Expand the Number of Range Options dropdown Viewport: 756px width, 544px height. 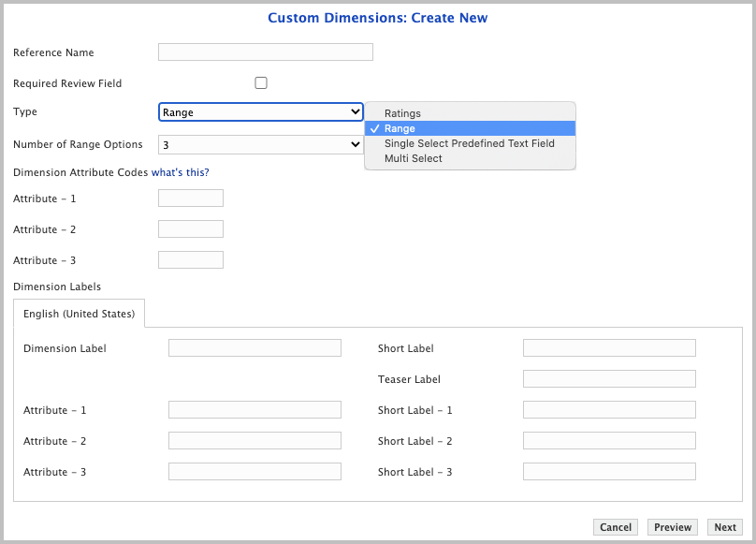click(260, 145)
